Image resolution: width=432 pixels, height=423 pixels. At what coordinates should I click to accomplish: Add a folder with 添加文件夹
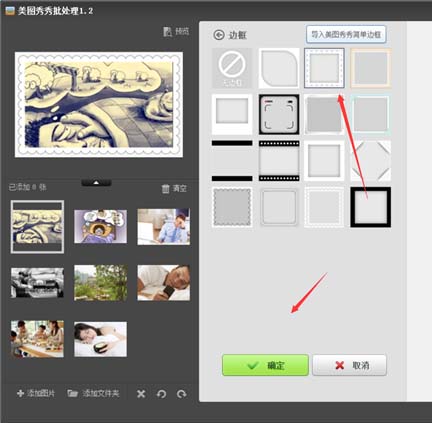point(93,394)
